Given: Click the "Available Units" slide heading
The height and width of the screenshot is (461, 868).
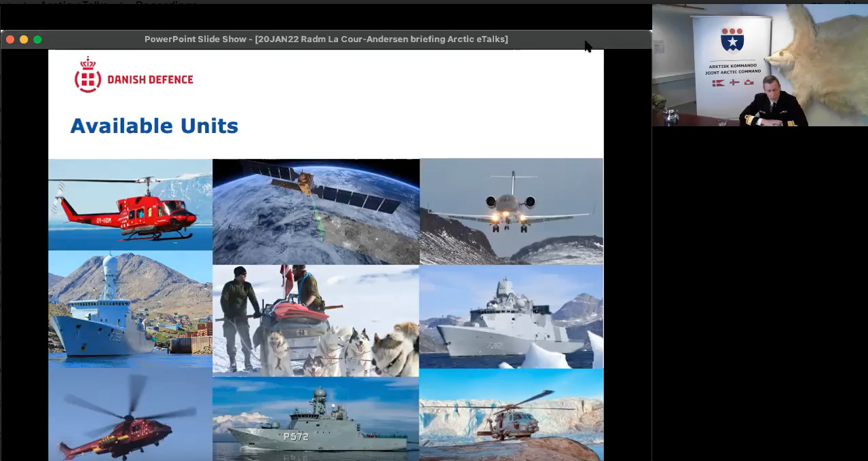Looking at the screenshot, I should click(x=154, y=126).
